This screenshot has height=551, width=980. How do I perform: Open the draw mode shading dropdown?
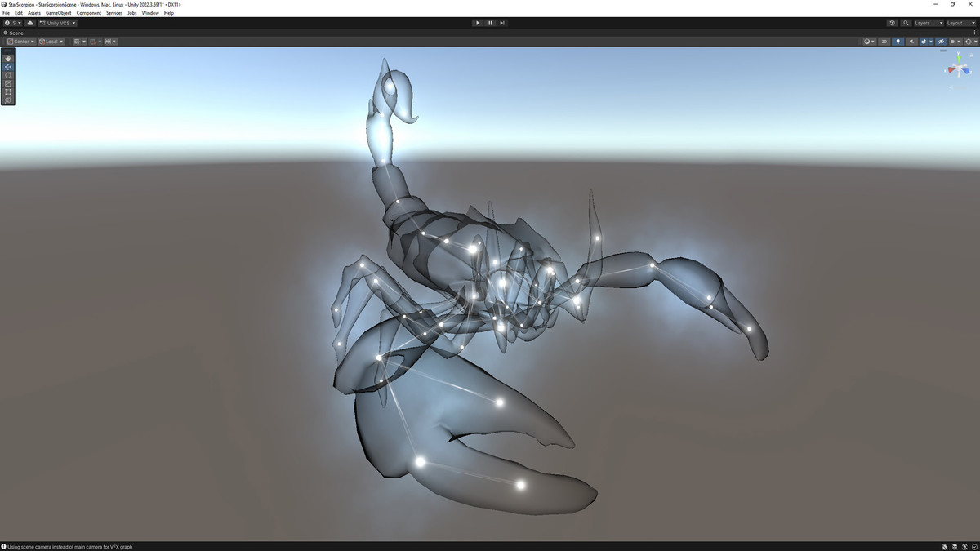[869, 42]
